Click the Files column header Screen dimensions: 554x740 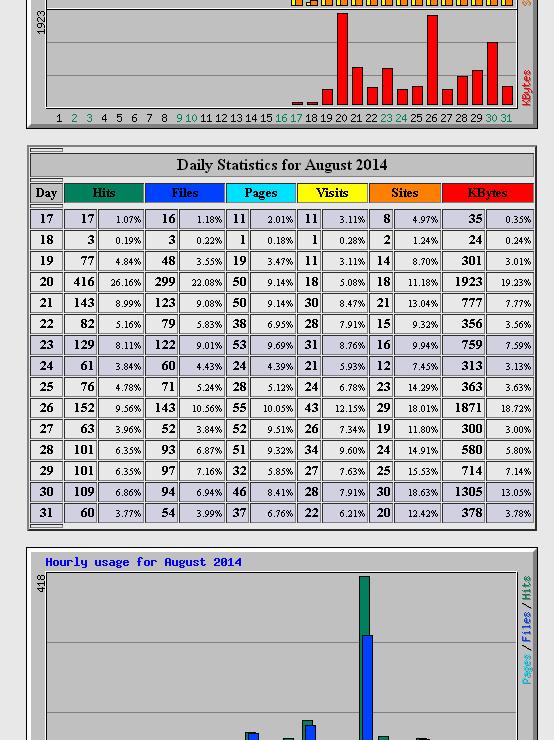tap(185, 193)
